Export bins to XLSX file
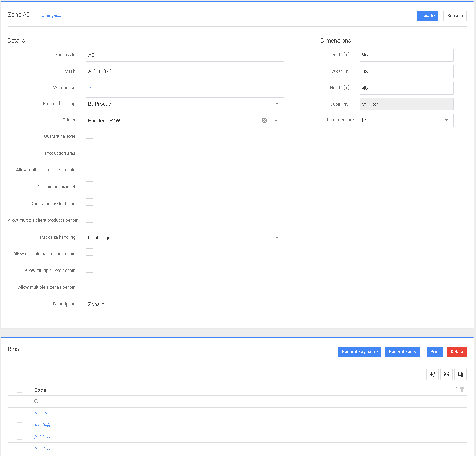 coord(446,374)
